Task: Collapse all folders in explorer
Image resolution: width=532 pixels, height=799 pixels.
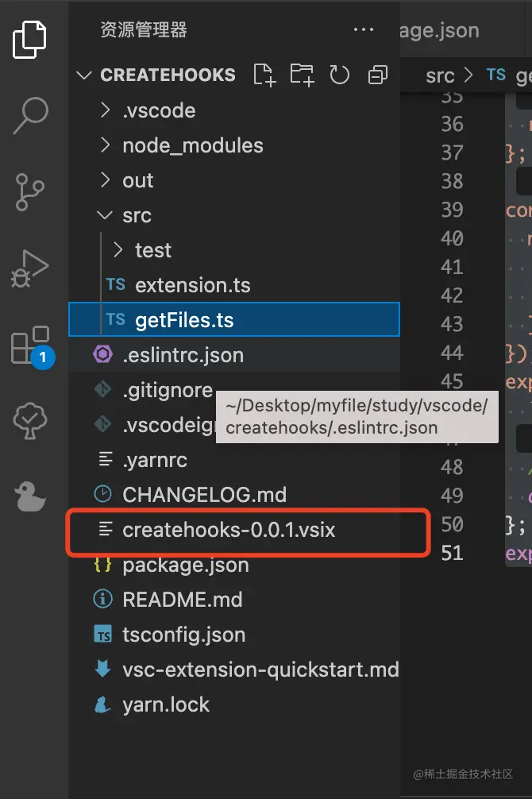Action: (x=378, y=75)
